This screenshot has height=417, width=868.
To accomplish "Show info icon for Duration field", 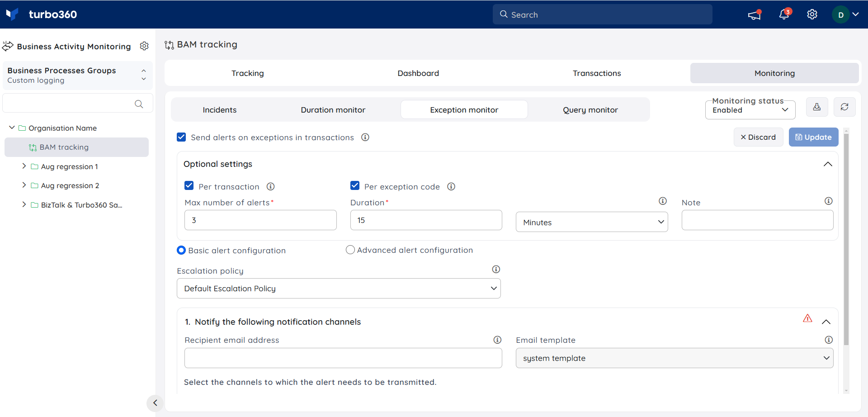I will tap(663, 201).
